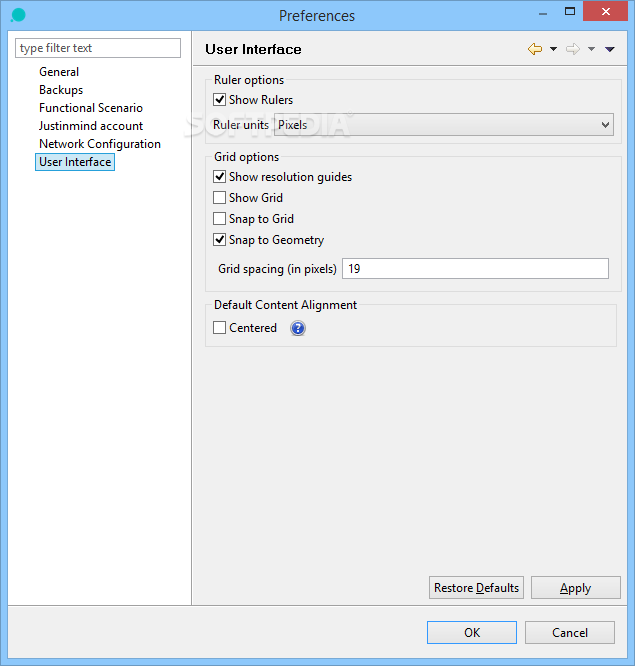Screen dimensions: 635x666
Task: Click the Grid spacing input field
Action: [475, 268]
